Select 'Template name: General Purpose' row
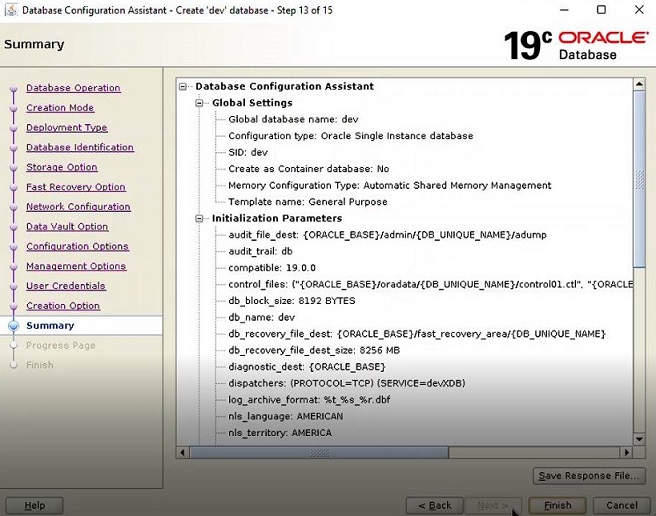This screenshot has width=656, height=516. click(308, 202)
